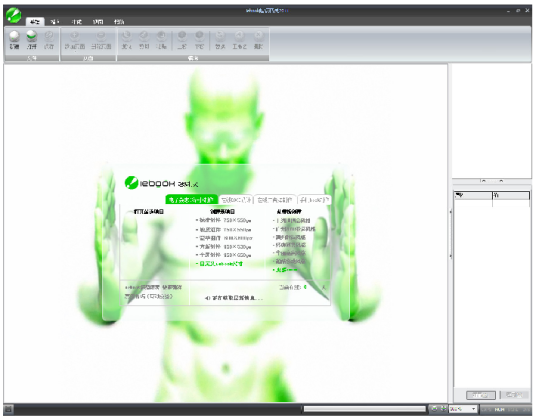Click the loading message at the dialog bottom
The width and height of the screenshot is (536, 418).
[234, 298]
